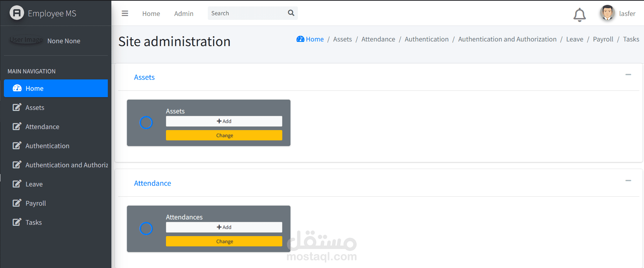Click the Tasks breadcrumb link
This screenshot has width=644, height=268.
[631, 39]
